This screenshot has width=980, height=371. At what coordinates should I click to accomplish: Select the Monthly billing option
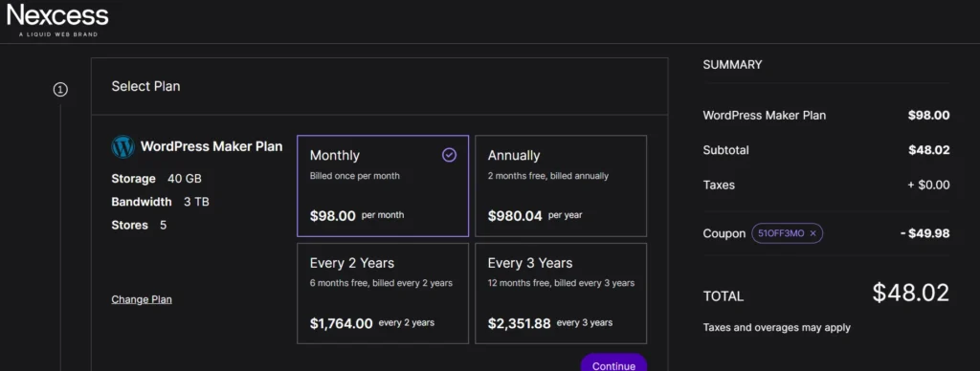[x=383, y=186]
